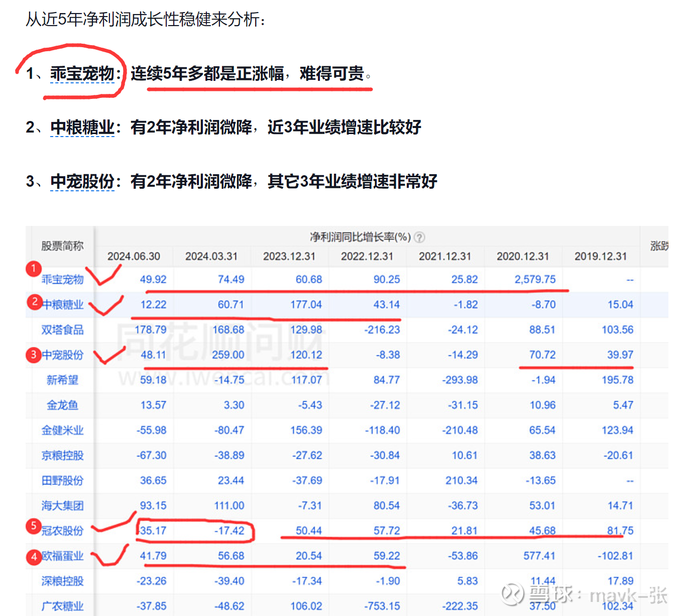
Task: Select the cell showing 178.79
Action: click(x=151, y=329)
